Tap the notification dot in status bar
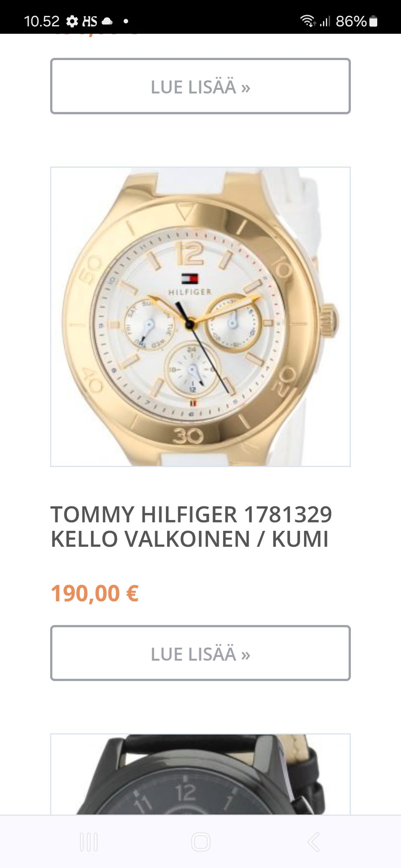The height and width of the screenshot is (868, 401). click(x=126, y=21)
